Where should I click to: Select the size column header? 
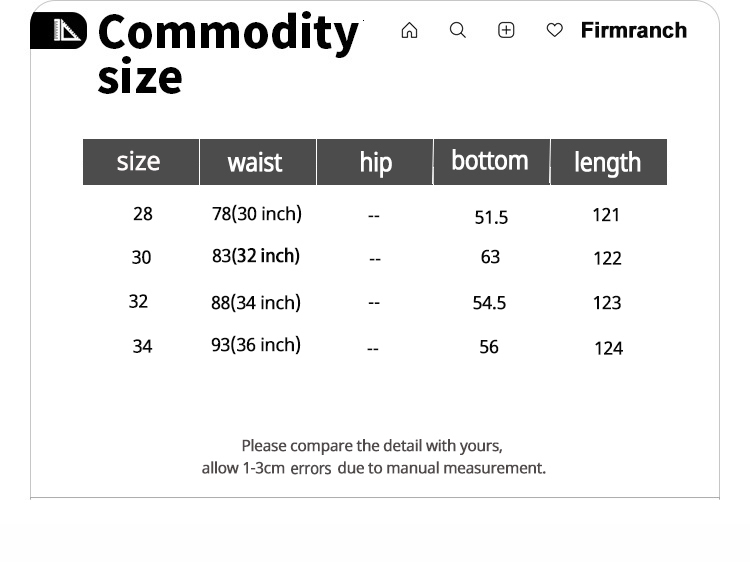click(139, 162)
